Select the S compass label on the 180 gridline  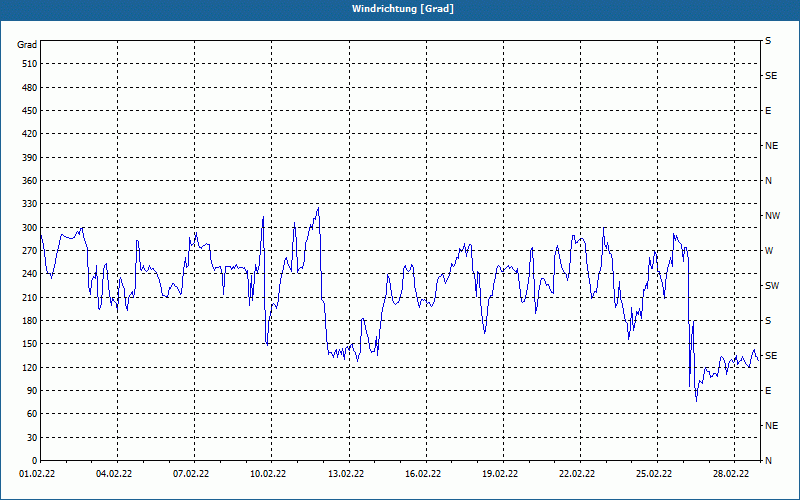(768, 321)
